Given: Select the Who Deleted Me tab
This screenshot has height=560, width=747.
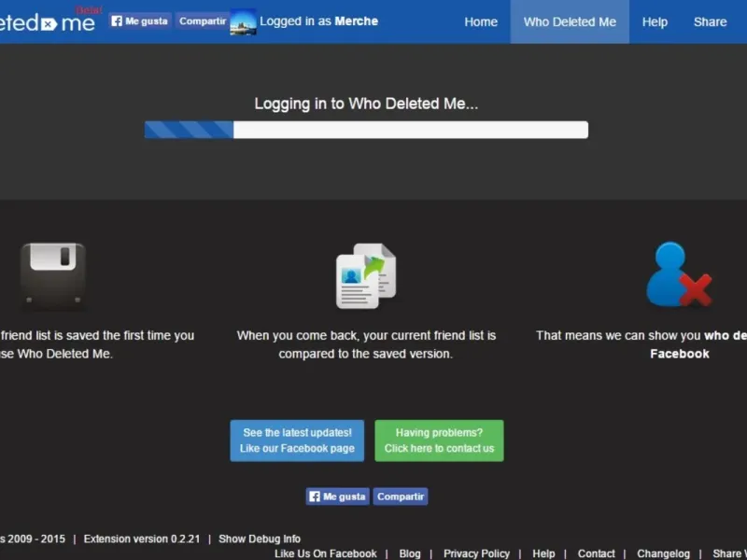Looking at the screenshot, I should (570, 21).
